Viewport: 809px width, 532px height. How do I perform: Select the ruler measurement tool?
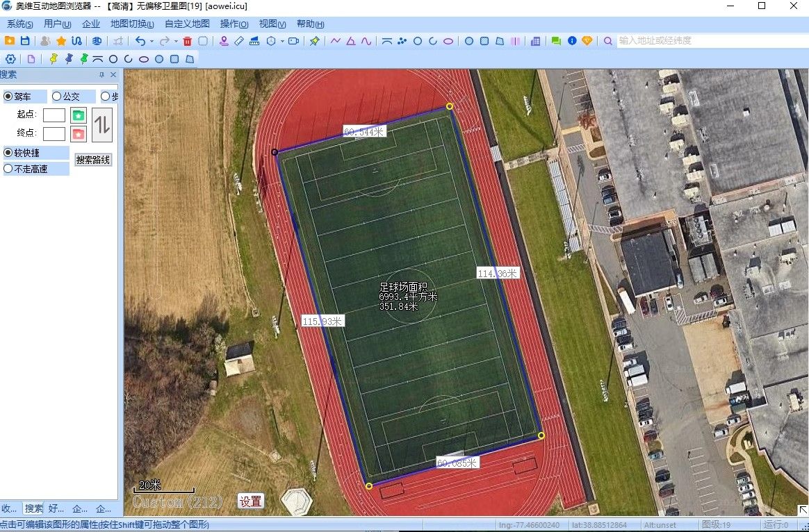(x=239, y=41)
